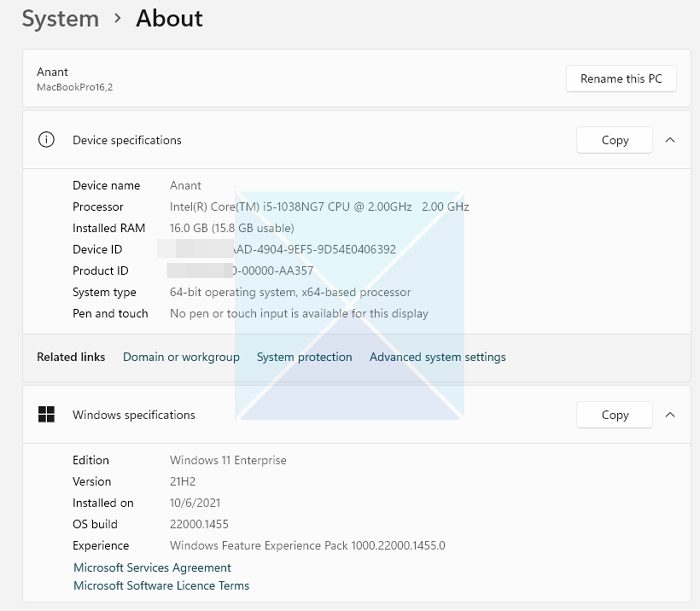Click the System type label

[x=104, y=292]
